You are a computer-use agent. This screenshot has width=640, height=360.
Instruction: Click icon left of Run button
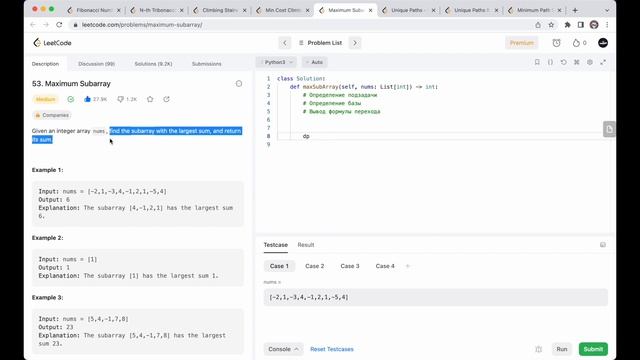point(538,349)
